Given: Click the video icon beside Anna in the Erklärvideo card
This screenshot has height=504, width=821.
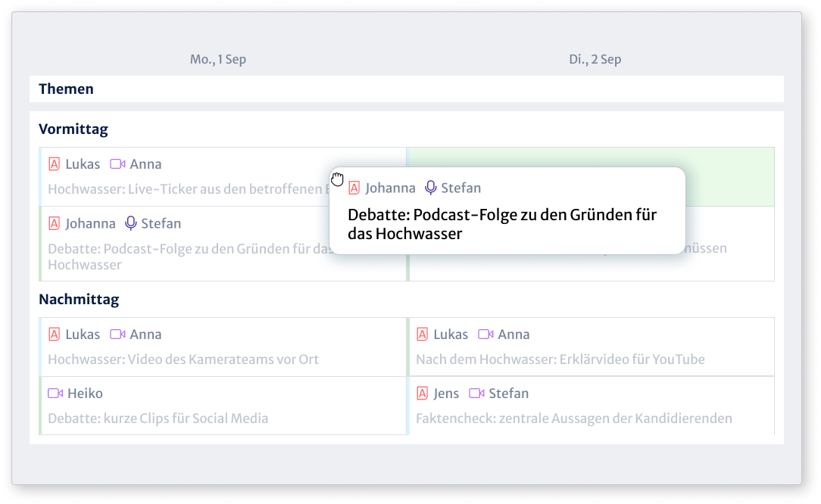Looking at the screenshot, I should [x=485, y=334].
